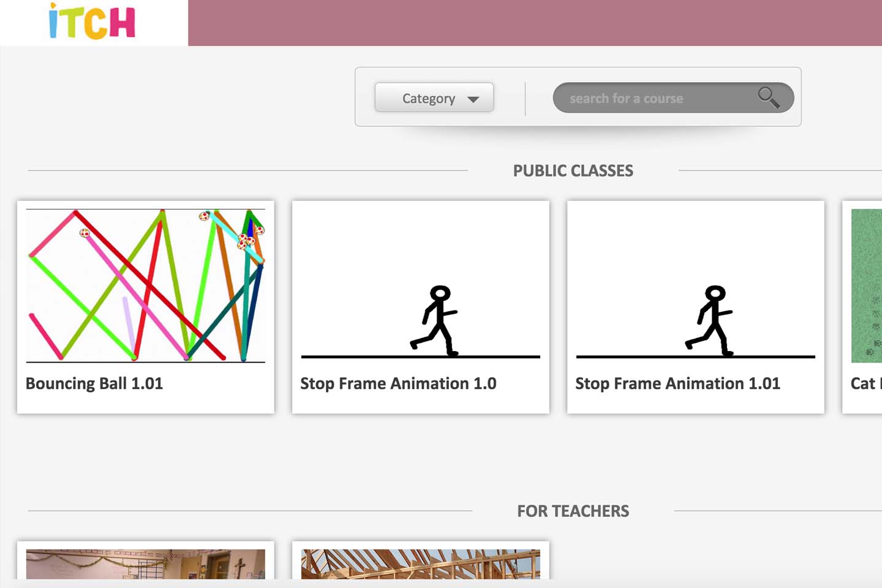Screen dimensions: 882x588
Task: Open the Category dropdown
Action: (434, 97)
